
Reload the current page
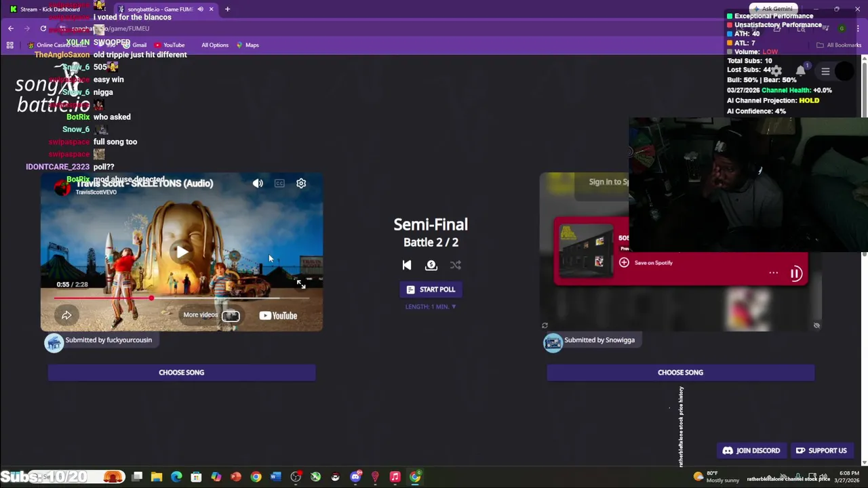coord(43,28)
